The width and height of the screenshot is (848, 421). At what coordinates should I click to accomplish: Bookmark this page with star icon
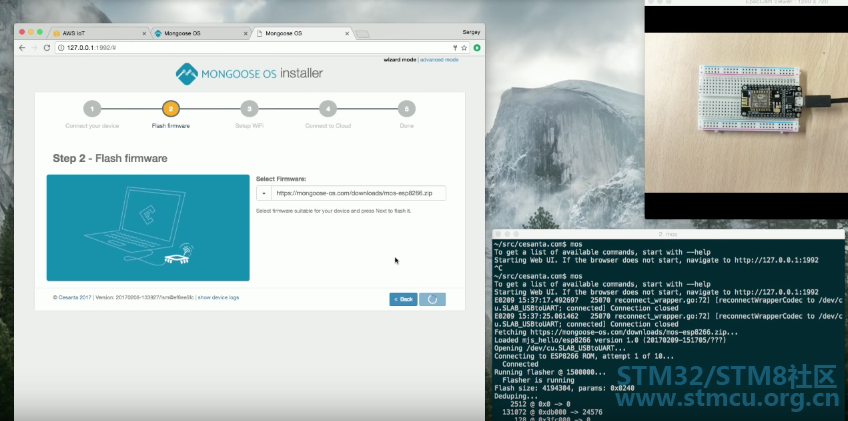[x=463, y=48]
